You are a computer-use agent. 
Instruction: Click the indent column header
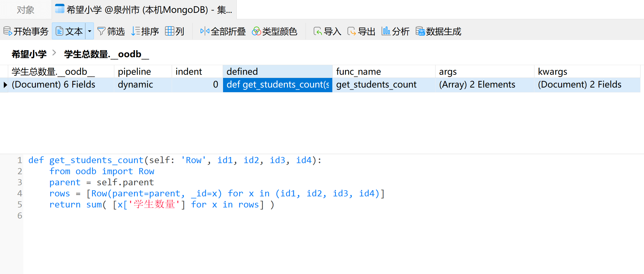197,71
